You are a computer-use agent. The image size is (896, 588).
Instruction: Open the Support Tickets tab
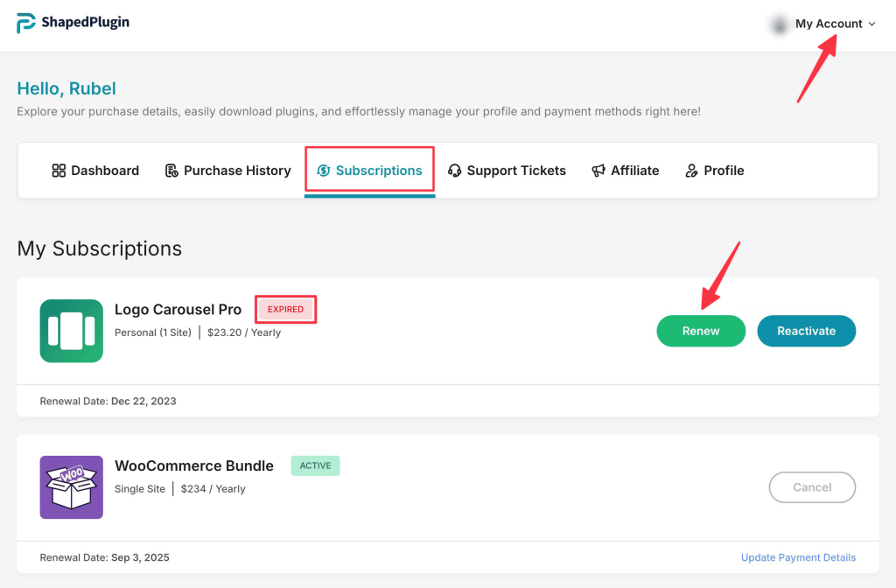[516, 171]
